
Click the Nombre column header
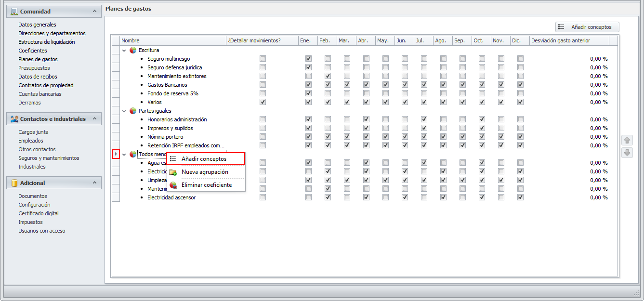point(173,40)
